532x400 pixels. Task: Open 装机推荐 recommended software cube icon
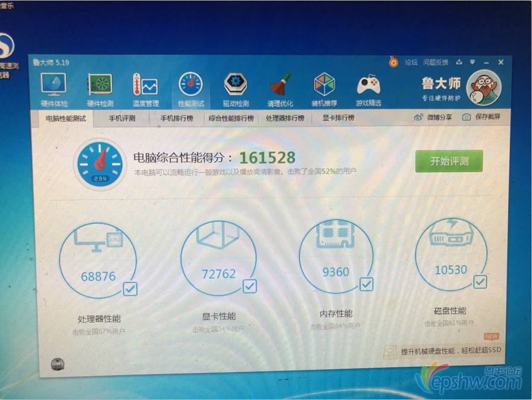[x=324, y=84]
